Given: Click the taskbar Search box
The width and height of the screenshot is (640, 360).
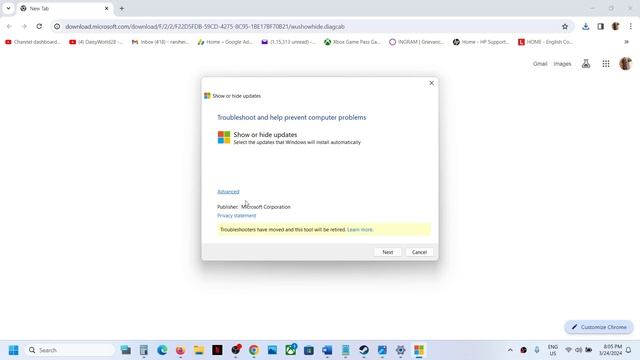Looking at the screenshot, I should coord(70,350).
